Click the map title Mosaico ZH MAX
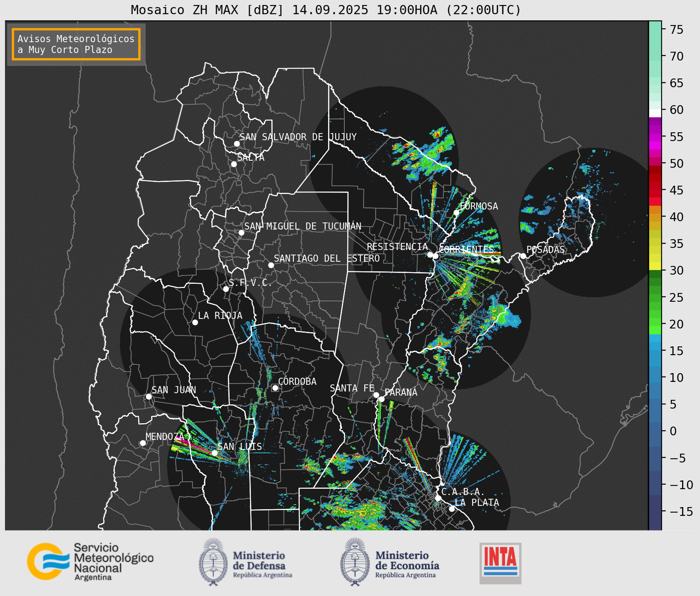Image resolution: width=700 pixels, height=596 pixels. tap(326, 10)
